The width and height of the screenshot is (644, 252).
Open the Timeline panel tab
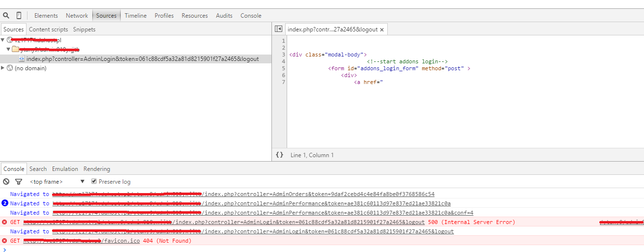pyautogui.click(x=135, y=16)
